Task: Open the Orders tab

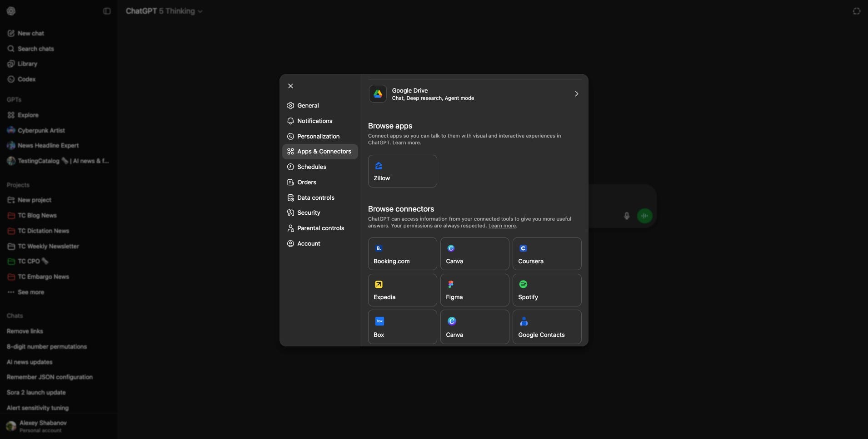Action: point(320,182)
